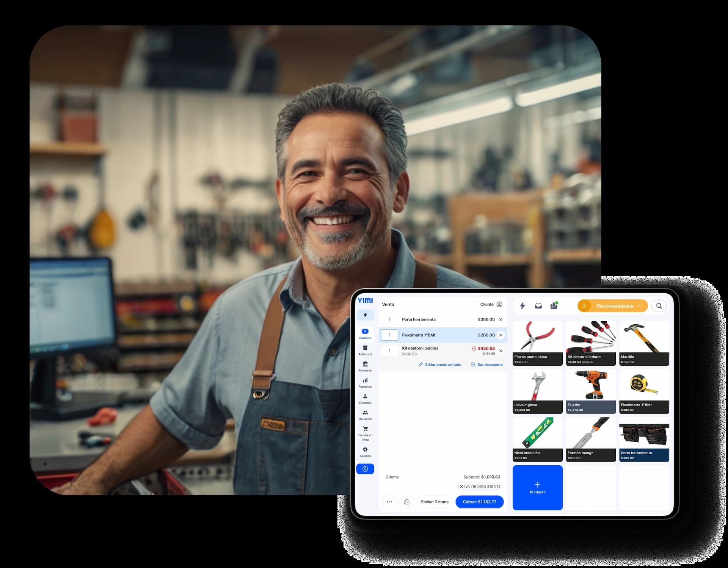Add Kit destornilladores product tile
Screen dimensions: 728x568
point(591,343)
